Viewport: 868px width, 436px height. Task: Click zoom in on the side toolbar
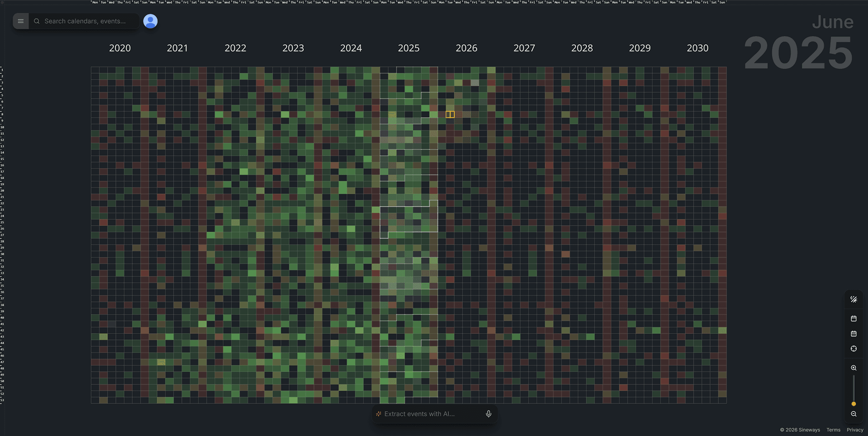coord(854,368)
